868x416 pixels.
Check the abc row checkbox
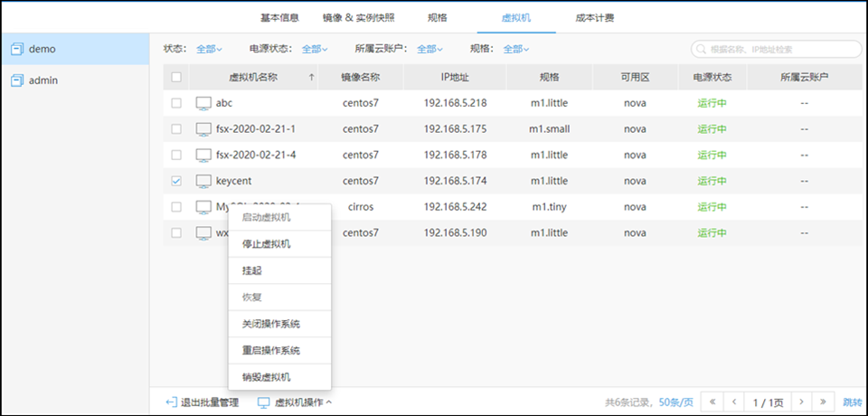[176, 103]
